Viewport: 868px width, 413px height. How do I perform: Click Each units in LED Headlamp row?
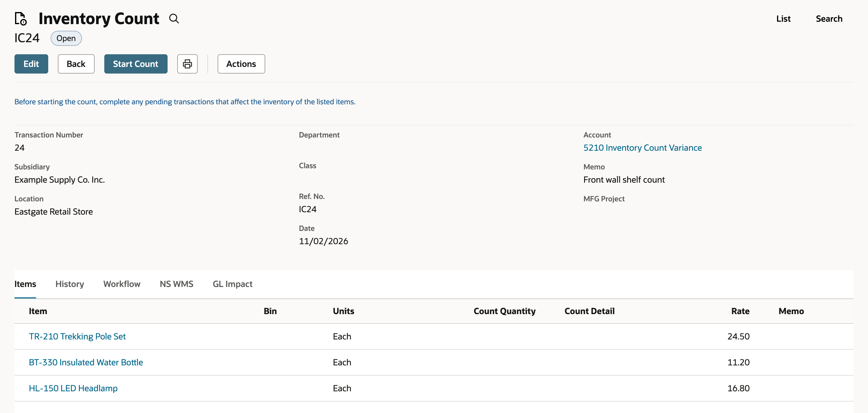point(342,388)
